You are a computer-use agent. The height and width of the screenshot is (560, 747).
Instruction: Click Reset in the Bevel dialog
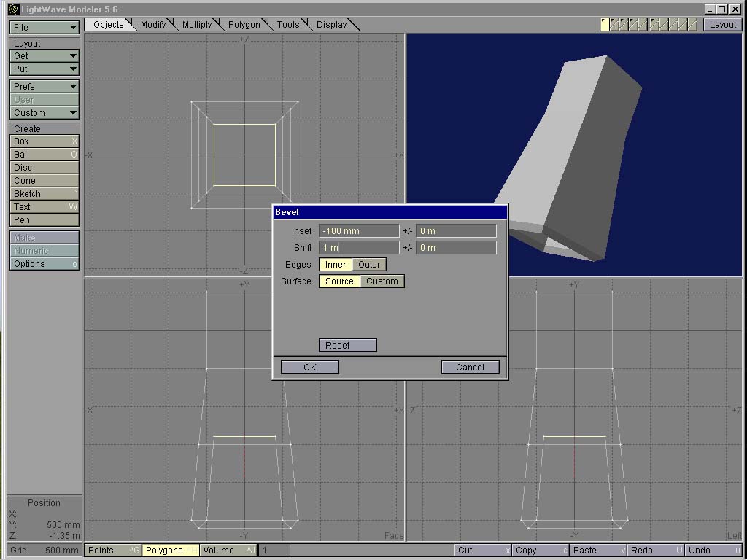pos(348,345)
